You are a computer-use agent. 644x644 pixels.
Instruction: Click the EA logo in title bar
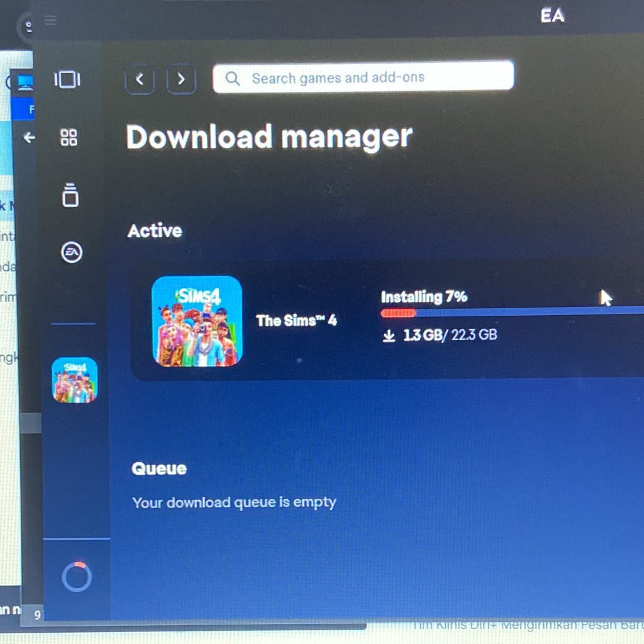pos(553,16)
